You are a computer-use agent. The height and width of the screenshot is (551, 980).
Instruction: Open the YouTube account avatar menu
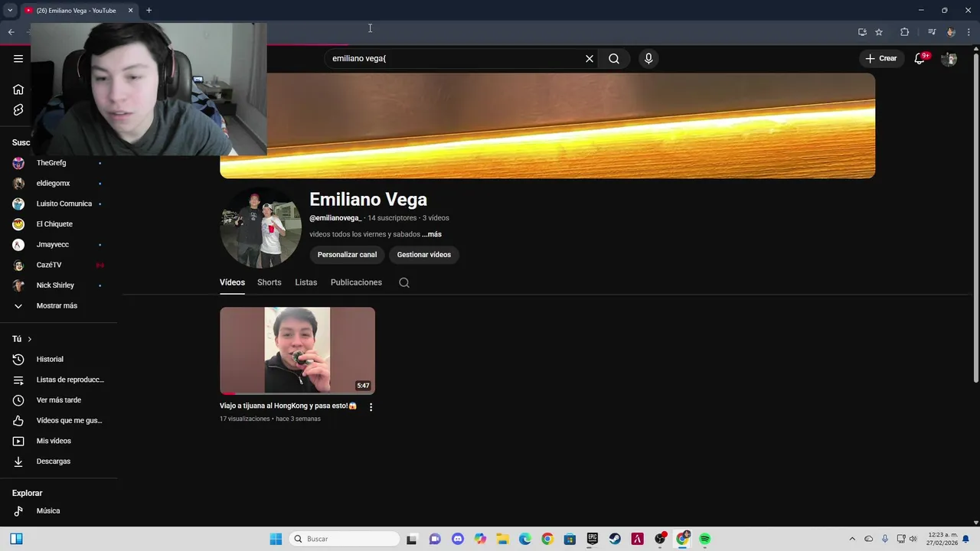(x=949, y=58)
